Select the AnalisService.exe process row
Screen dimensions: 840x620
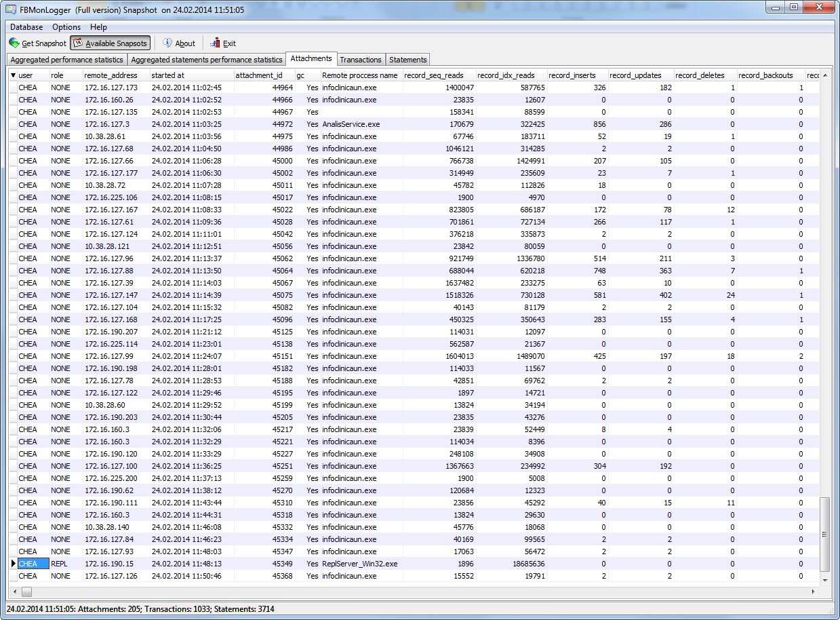[415, 124]
